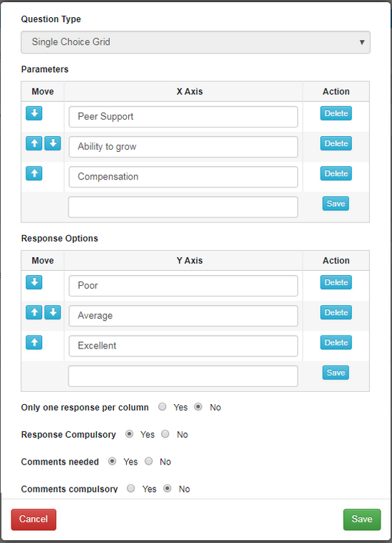Click the empty new Y Axis field
The image size is (392, 543).
pyautogui.click(x=183, y=376)
